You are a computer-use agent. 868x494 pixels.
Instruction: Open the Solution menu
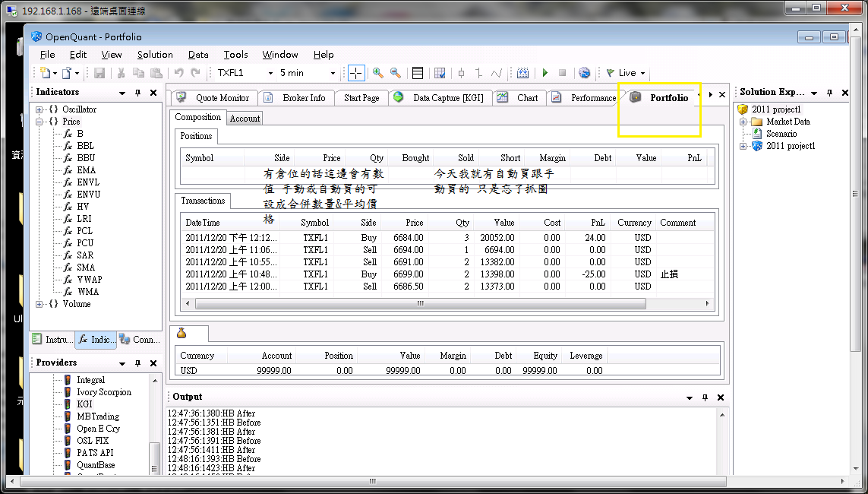click(155, 54)
